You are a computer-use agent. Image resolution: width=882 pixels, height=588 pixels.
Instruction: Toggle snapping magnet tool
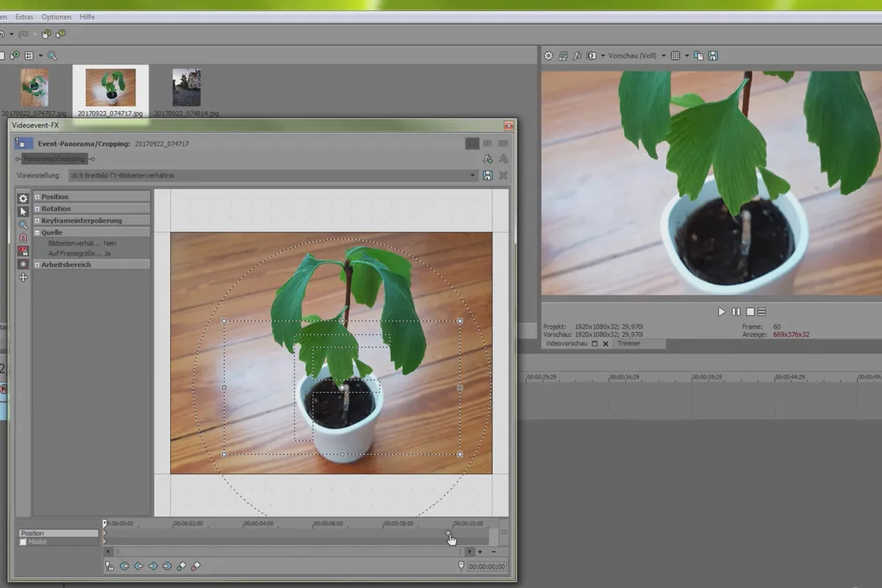click(23, 238)
